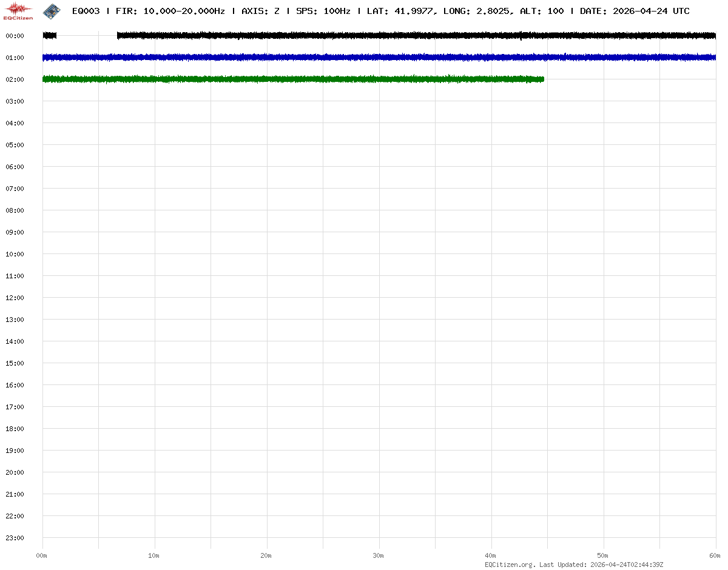Image resolution: width=728 pixels, height=570 pixels.
Task: Click the blue sensor board icon
Action: pos(52,10)
